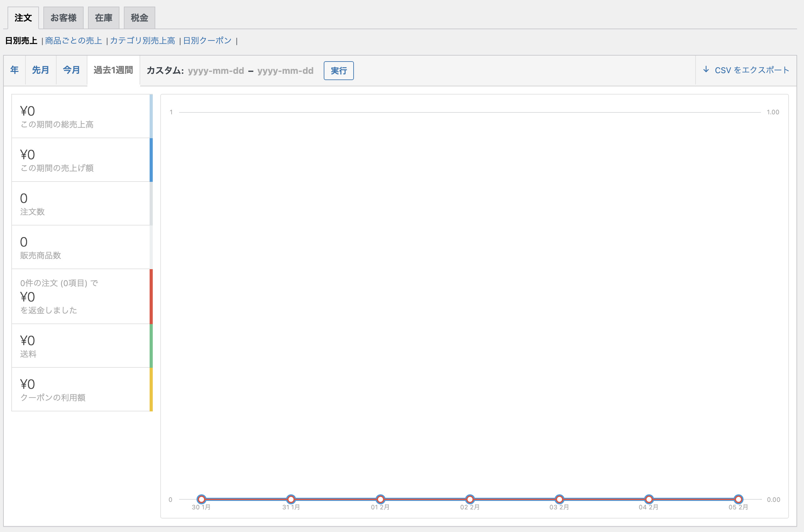
Task: Select the 年 date range
Action: (14, 70)
